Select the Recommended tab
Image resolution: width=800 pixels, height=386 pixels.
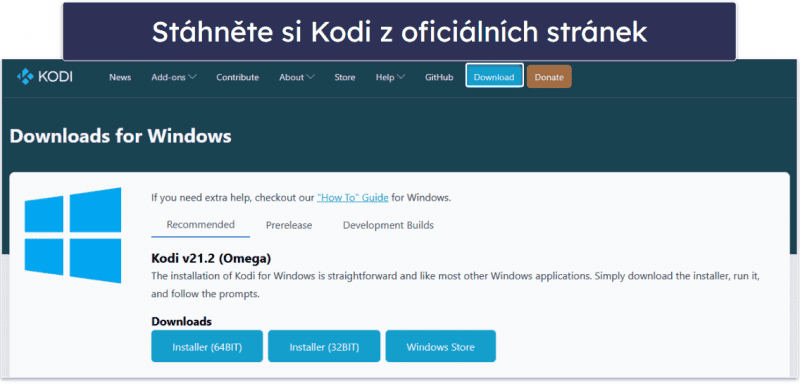point(201,224)
